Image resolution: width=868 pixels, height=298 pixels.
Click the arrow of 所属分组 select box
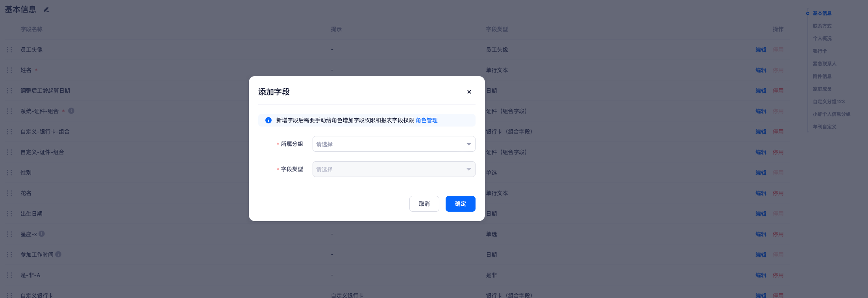point(468,144)
